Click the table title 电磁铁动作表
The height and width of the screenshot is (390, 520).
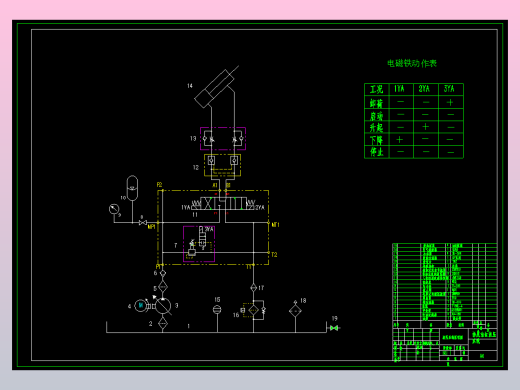(412, 63)
